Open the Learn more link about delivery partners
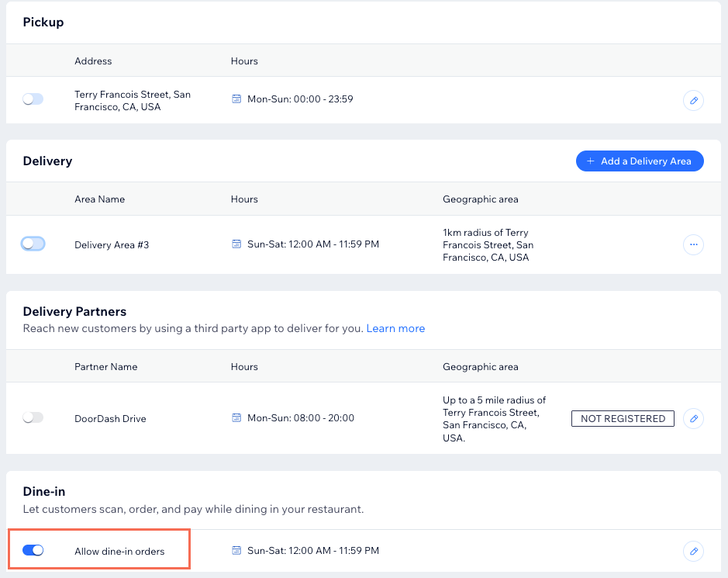Screen dimensions: 728x578 (395, 328)
